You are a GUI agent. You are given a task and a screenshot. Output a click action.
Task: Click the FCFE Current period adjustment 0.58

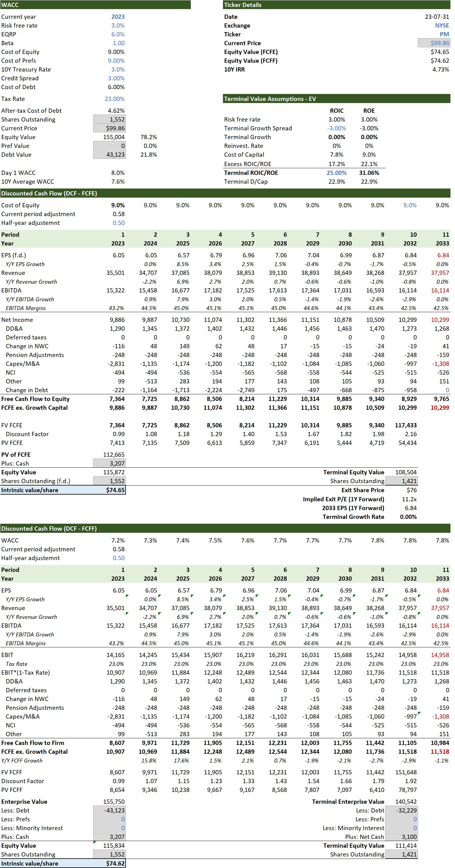click(x=118, y=214)
